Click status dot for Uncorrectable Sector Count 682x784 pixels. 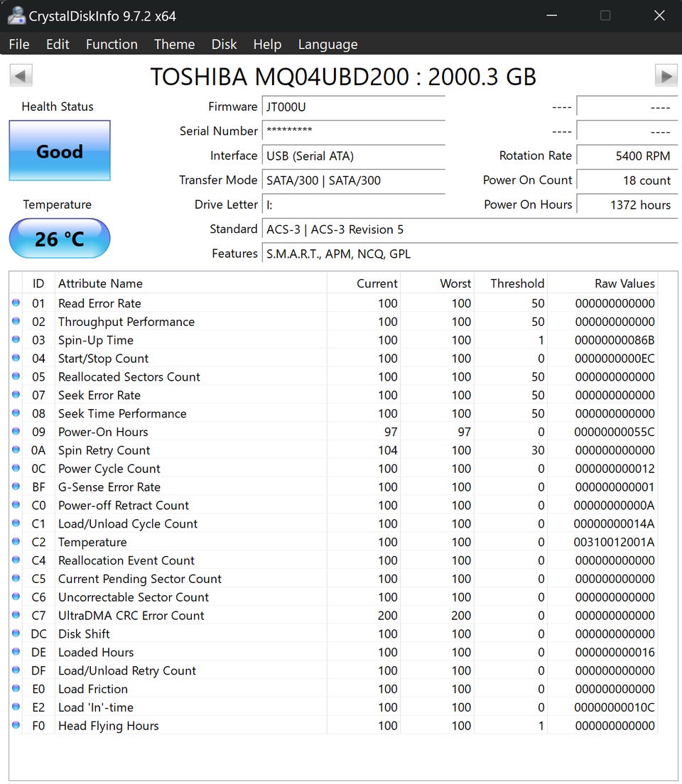pyautogui.click(x=16, y=597)
